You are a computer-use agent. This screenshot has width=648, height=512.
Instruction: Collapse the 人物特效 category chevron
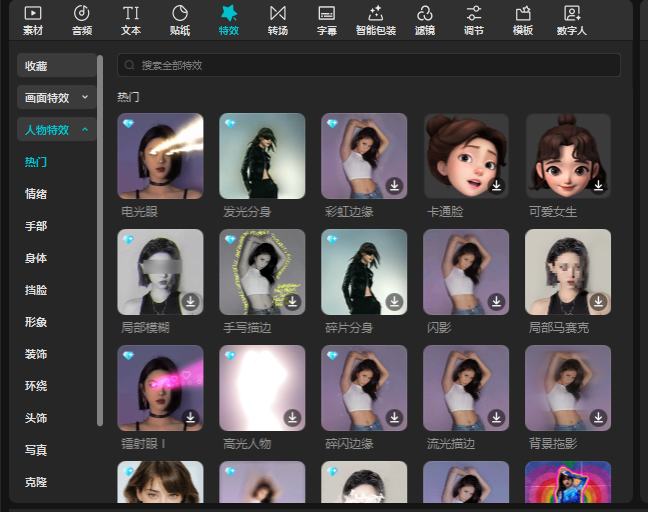pos(85,129)
